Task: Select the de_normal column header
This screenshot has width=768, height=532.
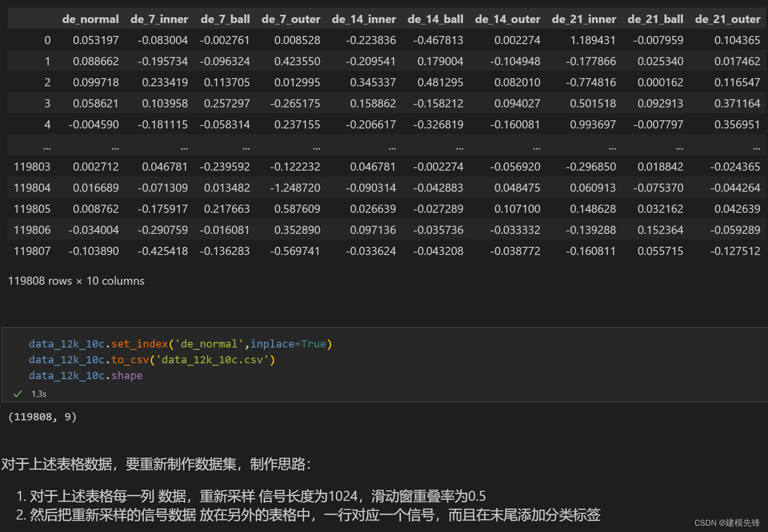Action: coord(90,19)
